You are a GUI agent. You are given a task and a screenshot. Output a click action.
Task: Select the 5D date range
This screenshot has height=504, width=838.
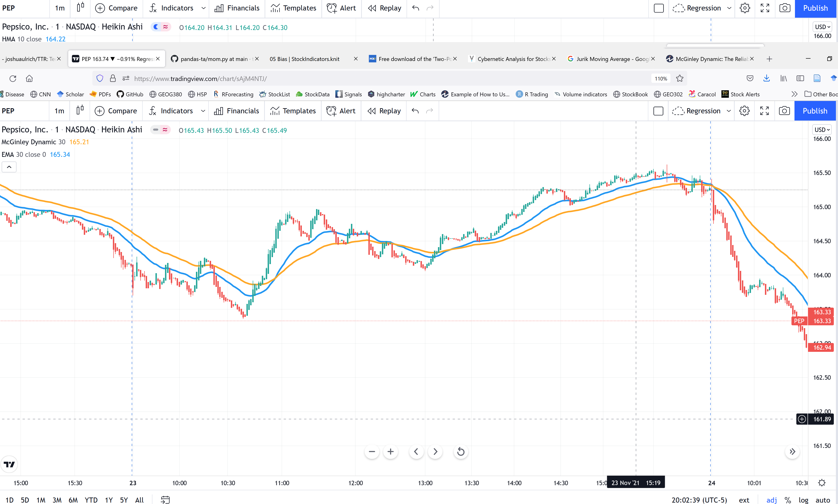(25, 500)
